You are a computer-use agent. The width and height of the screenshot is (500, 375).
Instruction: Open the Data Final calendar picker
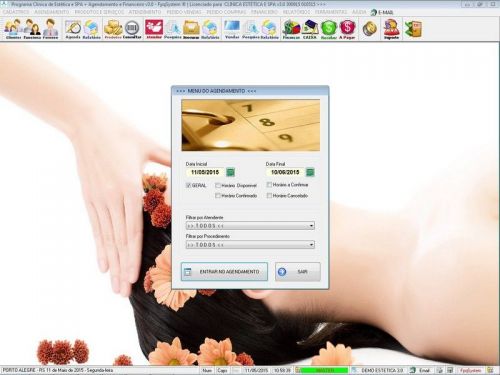[x=310, y=172]
